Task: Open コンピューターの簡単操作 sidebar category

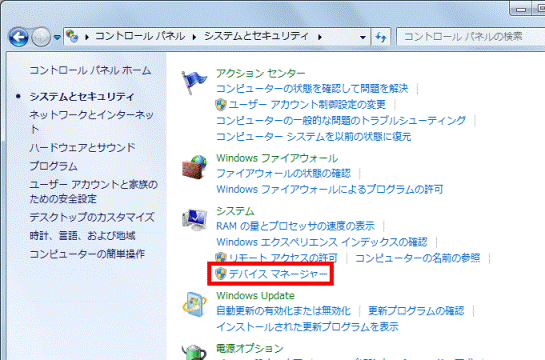Action: pyautogui.click(x=87, y=254)
